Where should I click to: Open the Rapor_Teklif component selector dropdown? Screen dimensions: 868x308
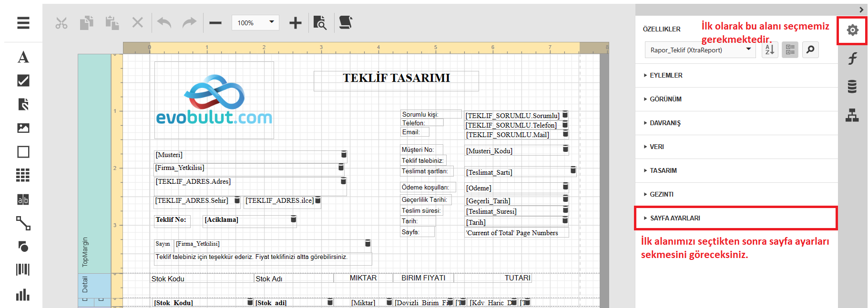coord(700,50)
